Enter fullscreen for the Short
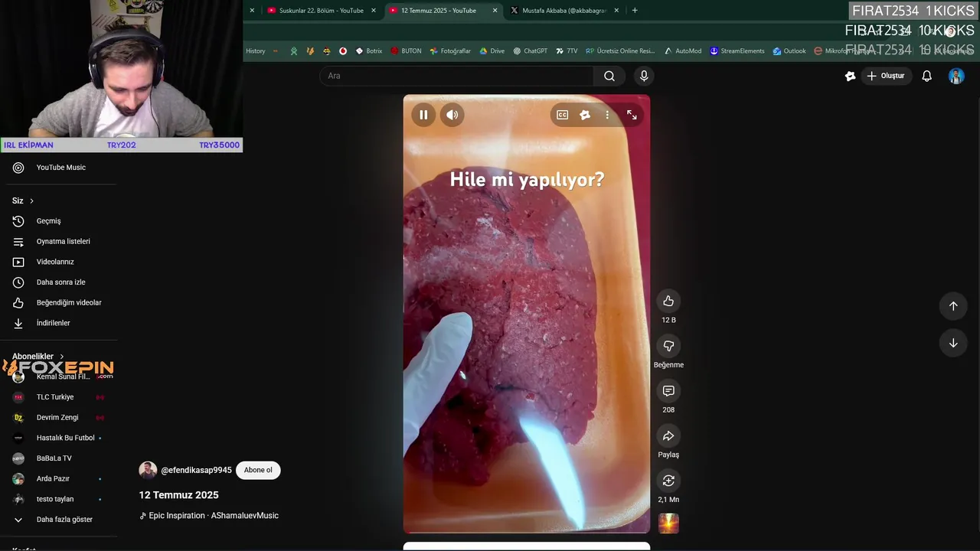 tap(632, 115)
